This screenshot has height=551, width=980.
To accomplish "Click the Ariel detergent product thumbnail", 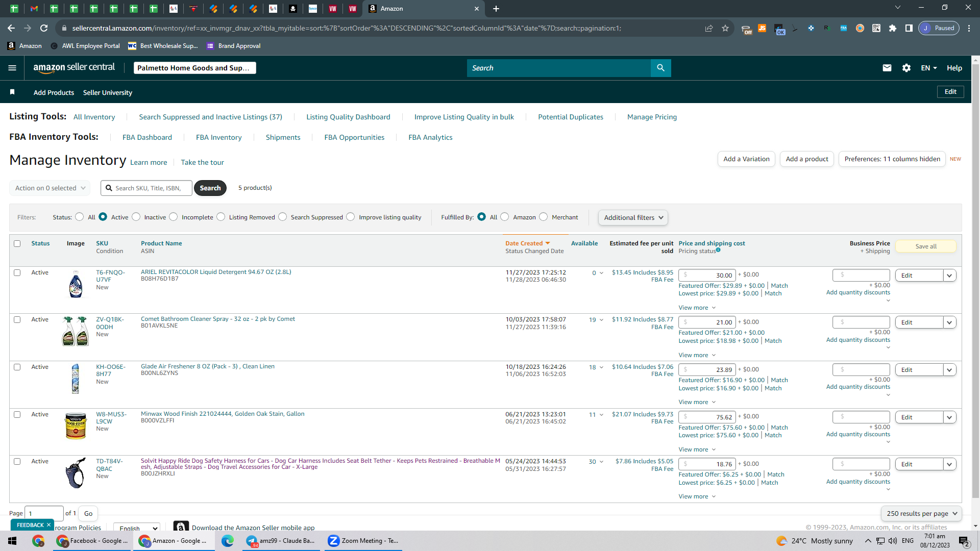I will [x=76, y=284].
